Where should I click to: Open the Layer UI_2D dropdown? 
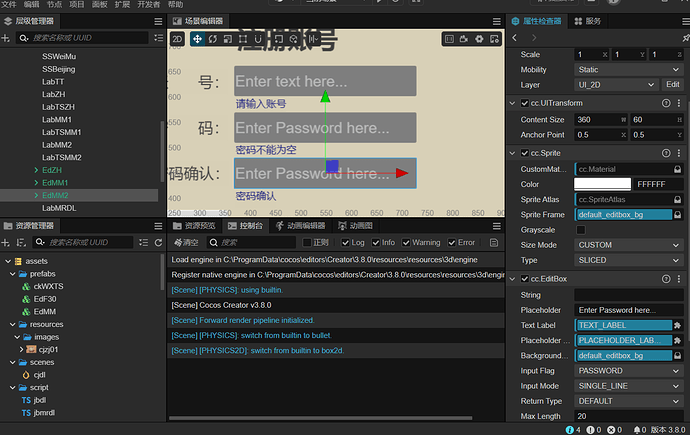(x=616, y=85)
